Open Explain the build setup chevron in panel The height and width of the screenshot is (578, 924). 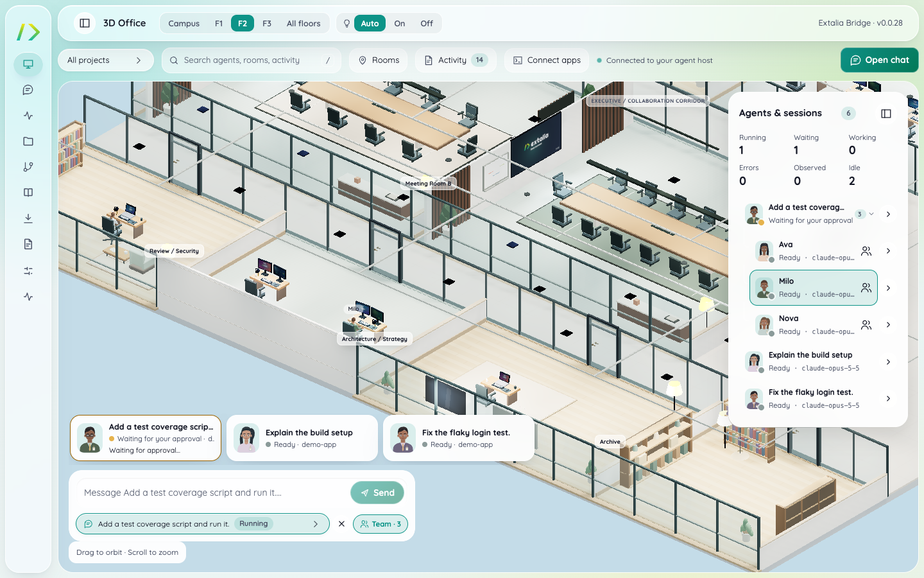(888, 362)
